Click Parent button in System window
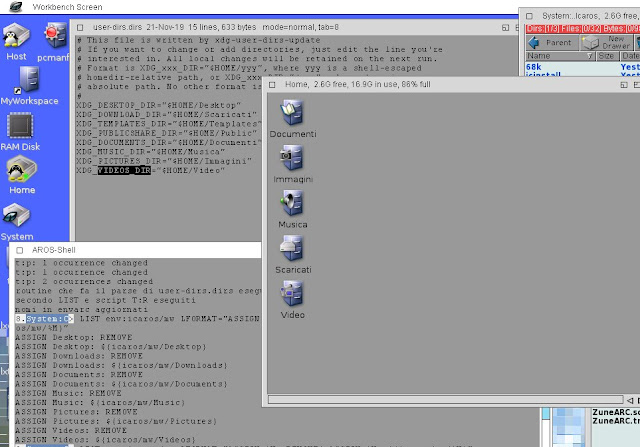 [x=552, y=42]
